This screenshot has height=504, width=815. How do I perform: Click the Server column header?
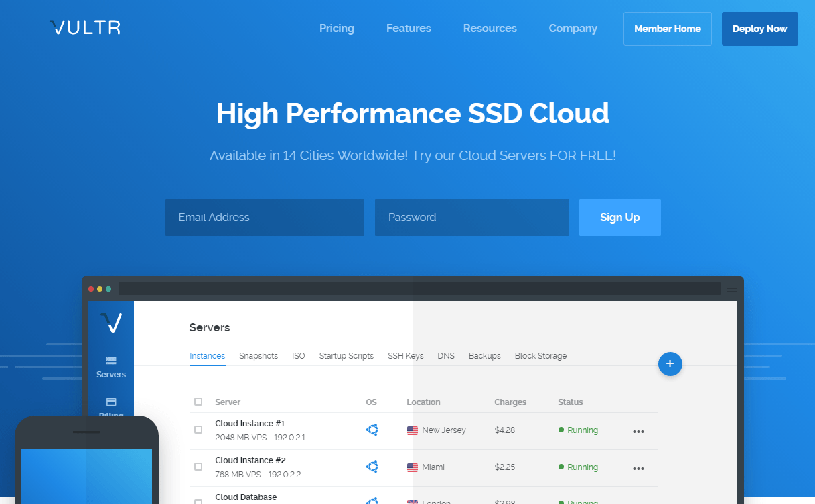point(228,402)
